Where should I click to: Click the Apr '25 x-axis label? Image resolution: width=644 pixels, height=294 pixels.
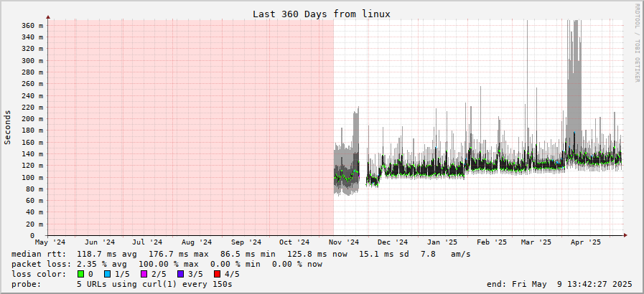(586, 242)
